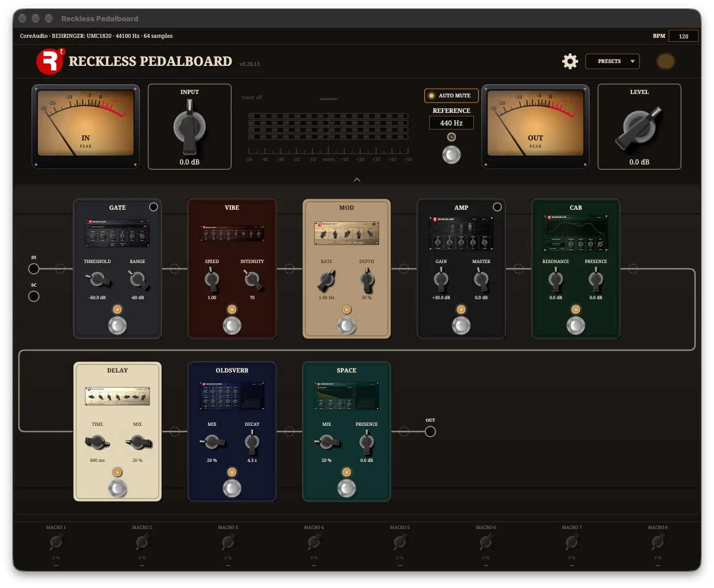Image resolution: width=714 pixels, height=588 pixels.
Task: Click the GATE pedal sidechain circle
Action: click(154, 207)
